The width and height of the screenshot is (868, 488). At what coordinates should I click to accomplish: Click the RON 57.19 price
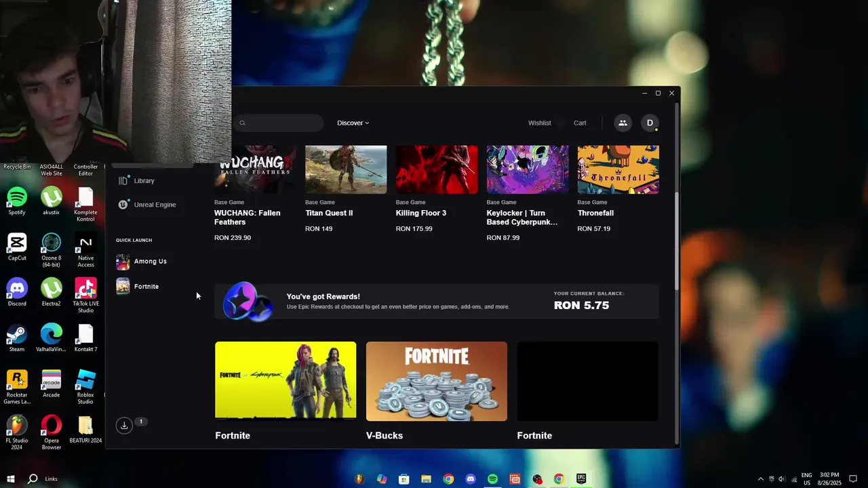click(594, 229)
